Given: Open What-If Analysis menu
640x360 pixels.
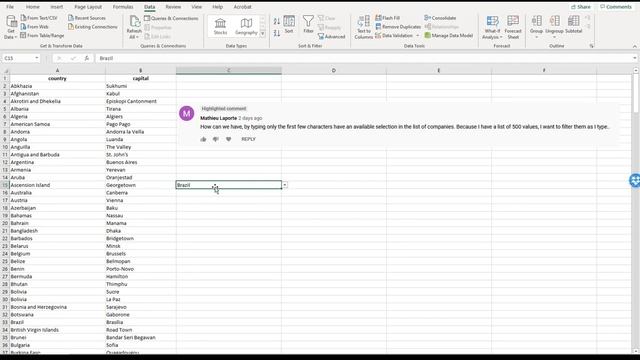Looking at the screenshot, I should [492, 27].
